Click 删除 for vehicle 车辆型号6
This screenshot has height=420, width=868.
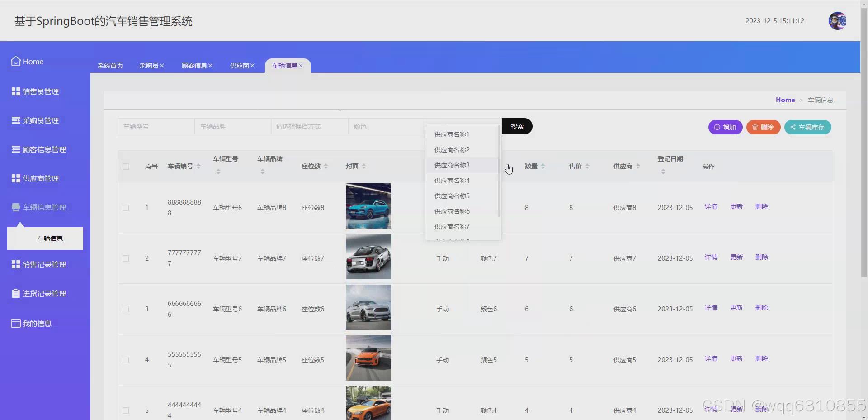point(762,308)
